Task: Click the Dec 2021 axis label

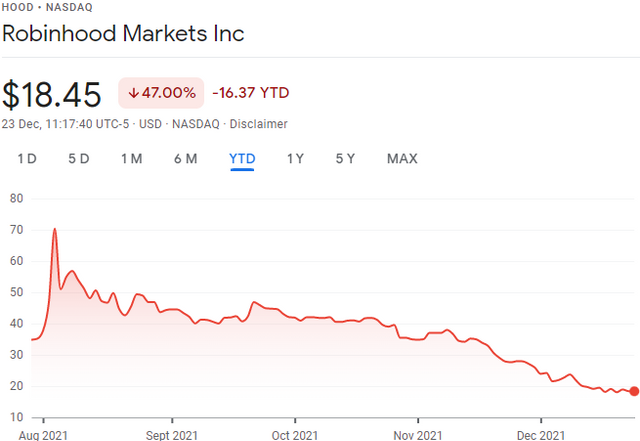Action: click(540, 435)
